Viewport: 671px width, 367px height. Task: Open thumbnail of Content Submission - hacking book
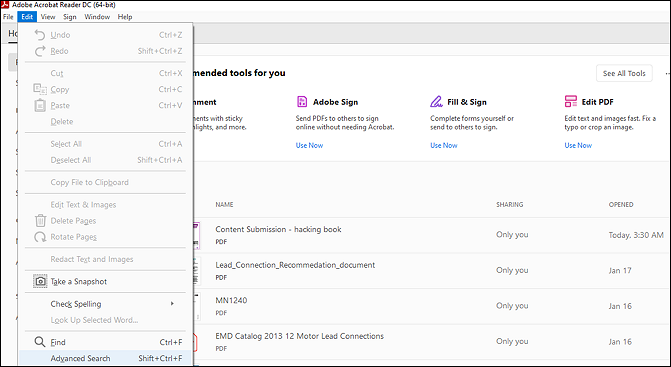(196, 235)
